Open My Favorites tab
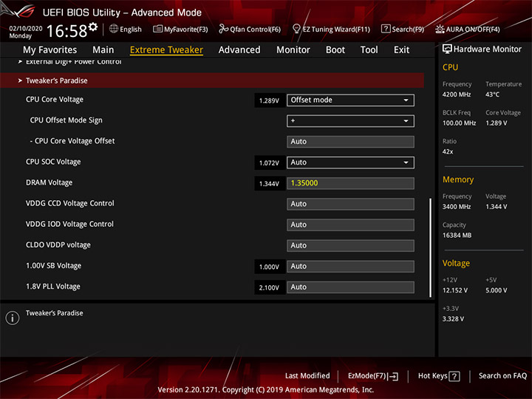The width and height of the screenshot is (532, 399). (50, 50)
